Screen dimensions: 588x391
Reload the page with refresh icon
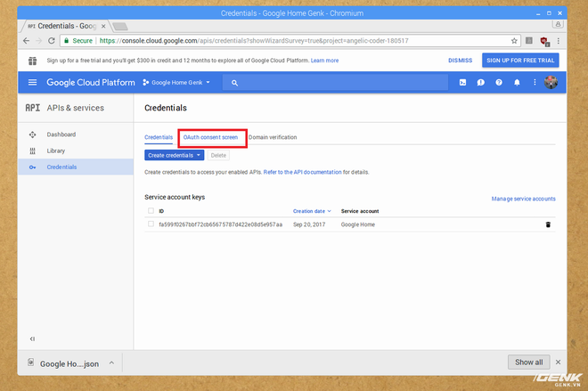click(52, 40)
